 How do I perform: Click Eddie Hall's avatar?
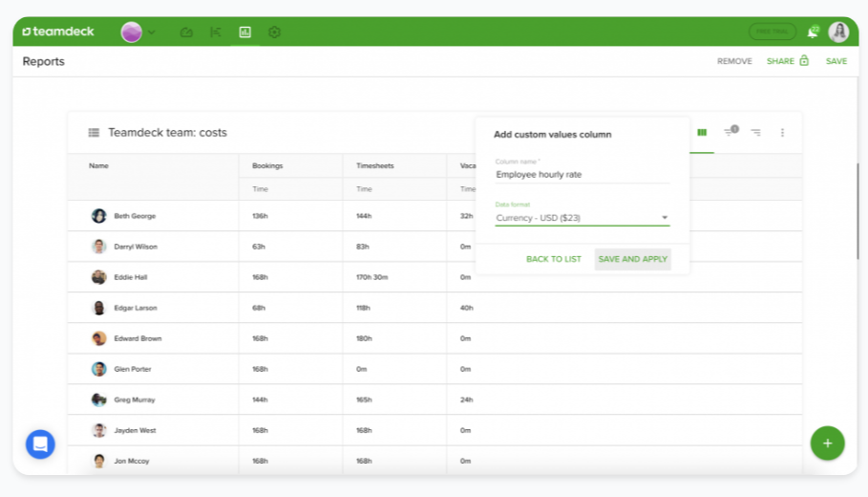[99, 277]
